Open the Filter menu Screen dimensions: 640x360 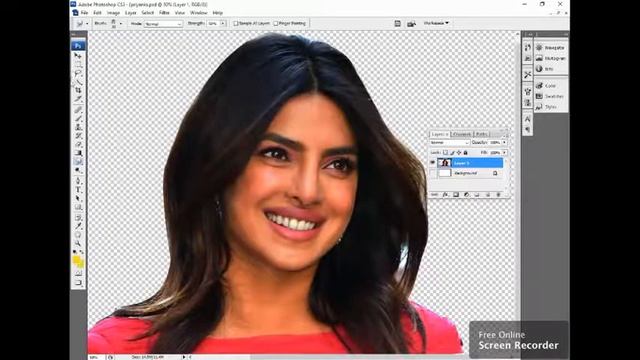click(164, 13)
